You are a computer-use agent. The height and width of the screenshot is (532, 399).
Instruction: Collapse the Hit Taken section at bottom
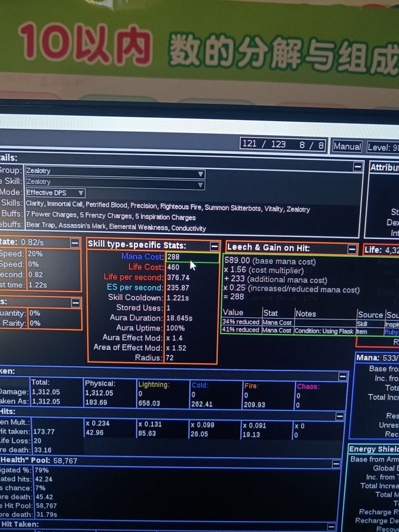tap(331, 527)
